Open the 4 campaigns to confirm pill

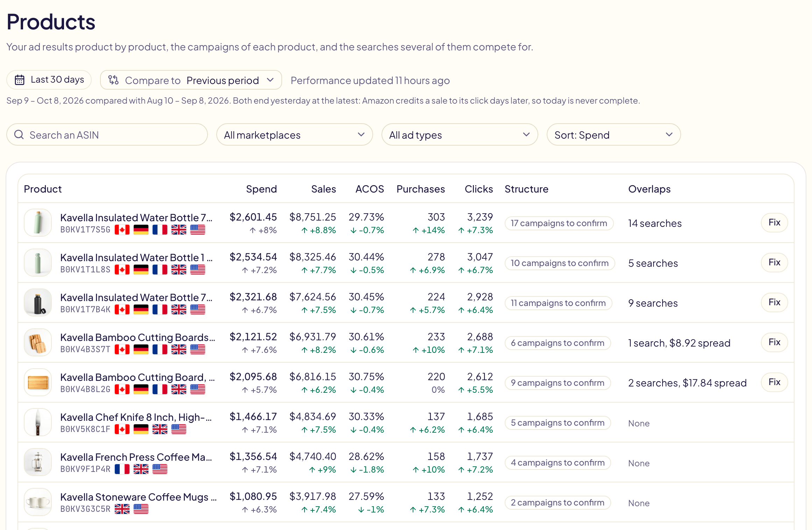point(558,463)
